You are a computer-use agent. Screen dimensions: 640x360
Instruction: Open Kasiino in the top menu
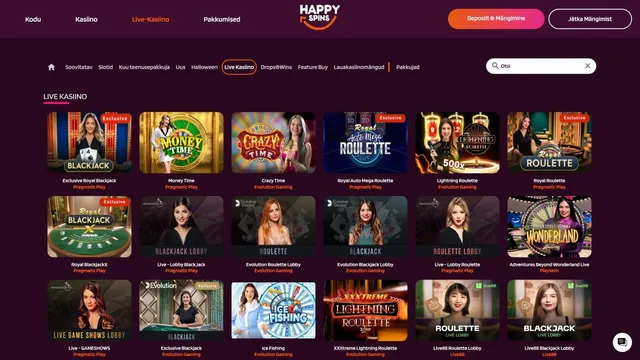(86, 19)
